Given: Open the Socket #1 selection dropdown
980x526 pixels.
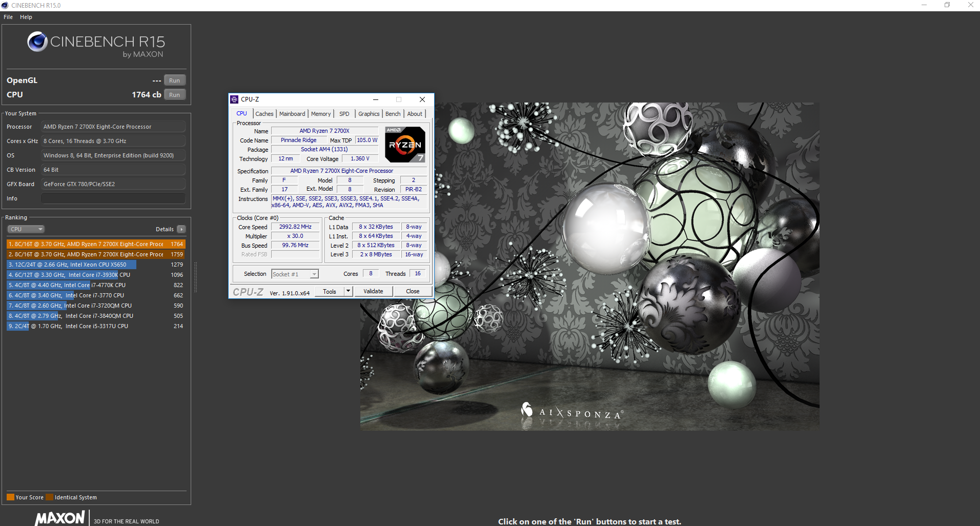Looking at the screenshot, I should tap(295, 274).
